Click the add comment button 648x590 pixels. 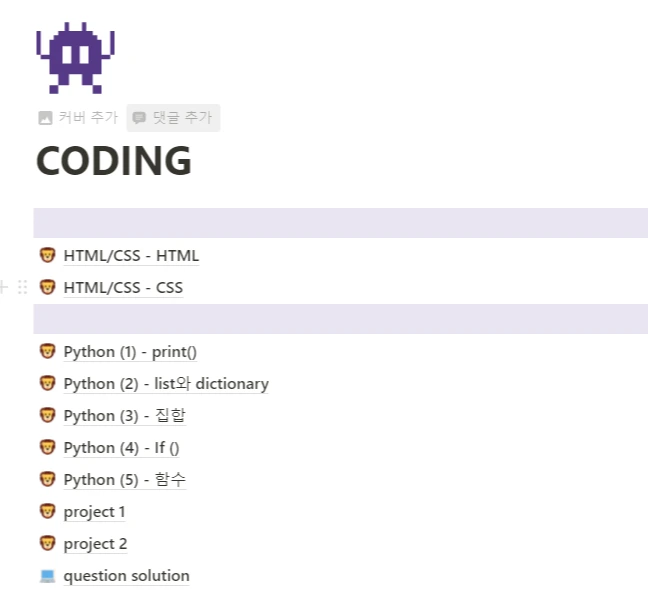(x=174, y=118)
